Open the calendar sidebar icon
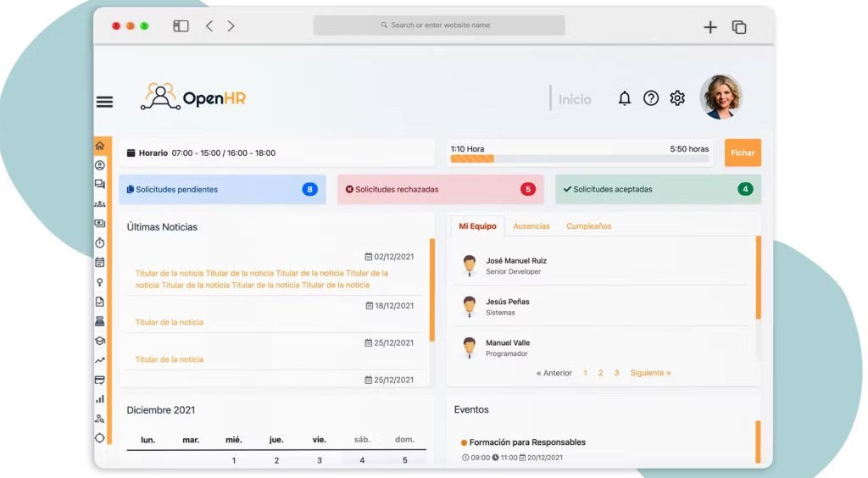 point(100,262)
